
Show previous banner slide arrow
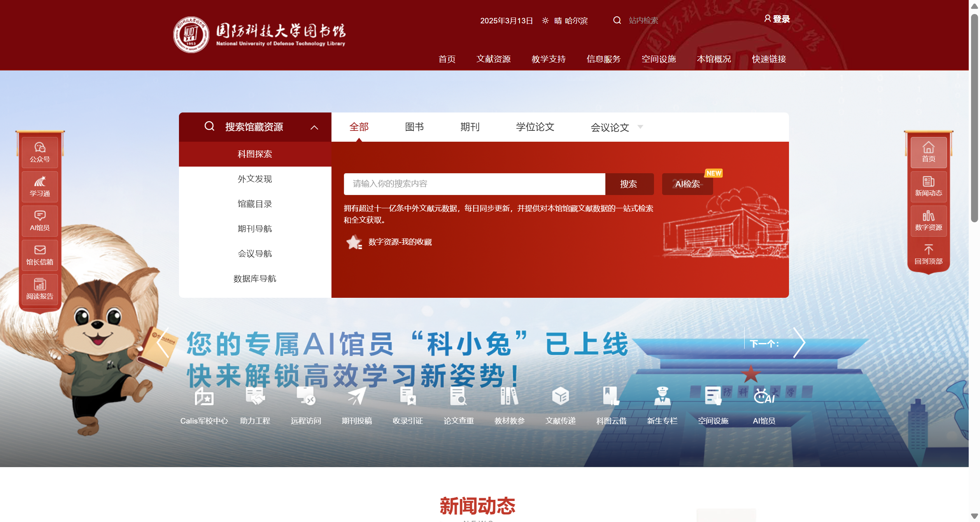coord(163,343)
